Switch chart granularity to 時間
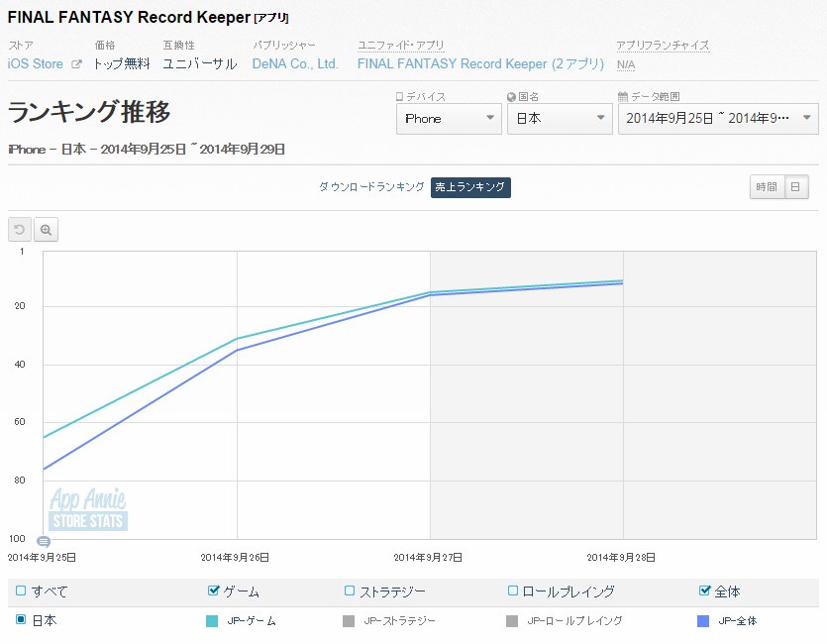The height and width of the screenshot is (644, 827). (767, 186)
